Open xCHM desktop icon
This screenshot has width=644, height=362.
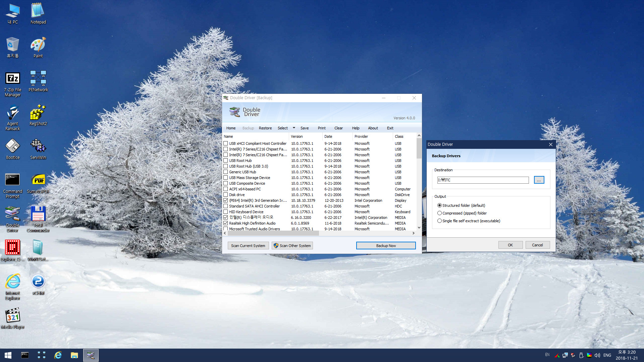tap(38, 285)
